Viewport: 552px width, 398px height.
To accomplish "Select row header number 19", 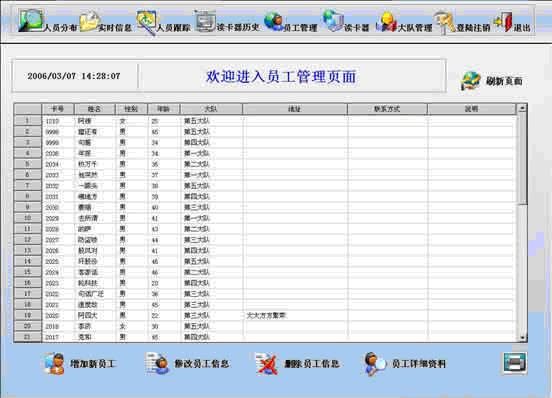I will pos(27,316).
